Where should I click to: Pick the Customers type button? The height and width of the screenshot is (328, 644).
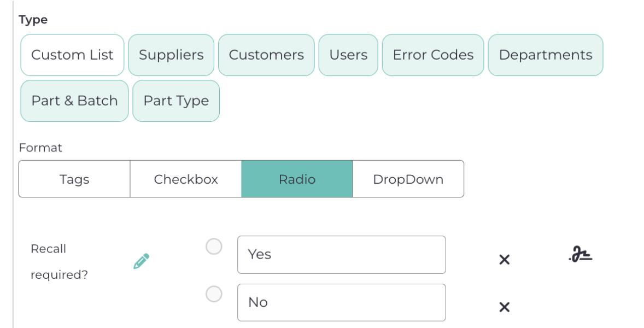pyautogui.click(x=266, y=55)
